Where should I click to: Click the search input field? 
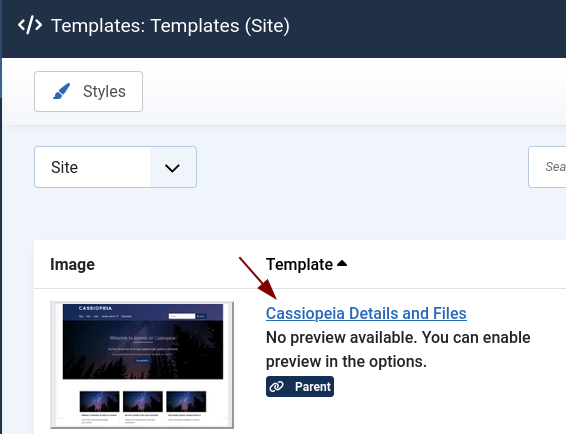(x=547, y=167)
